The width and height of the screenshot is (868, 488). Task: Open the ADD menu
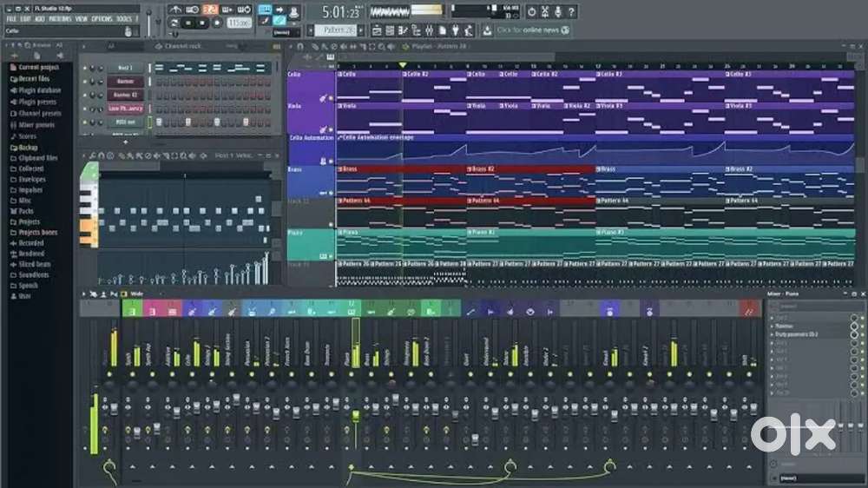coord(40,18)
